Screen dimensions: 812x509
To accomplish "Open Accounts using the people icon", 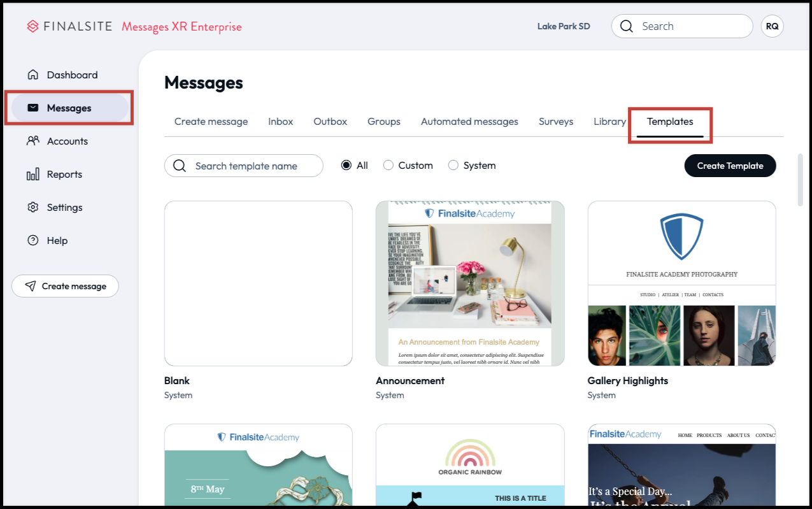I will (x=33, y=141).
